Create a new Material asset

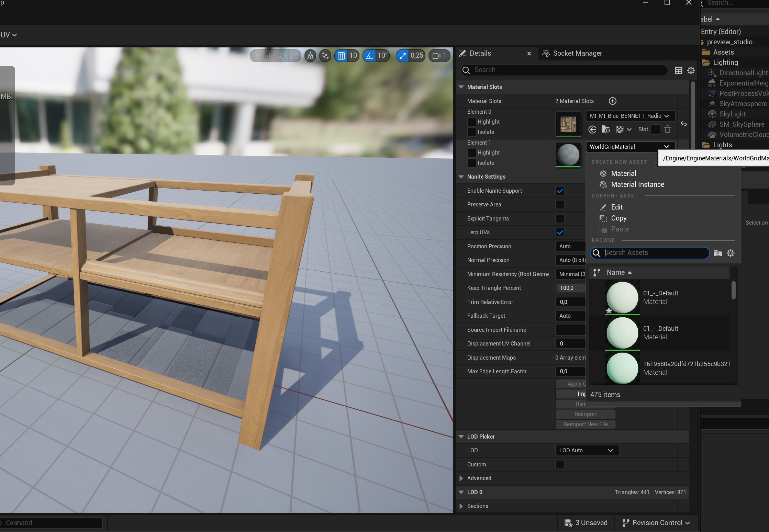(x=623, y=173)
